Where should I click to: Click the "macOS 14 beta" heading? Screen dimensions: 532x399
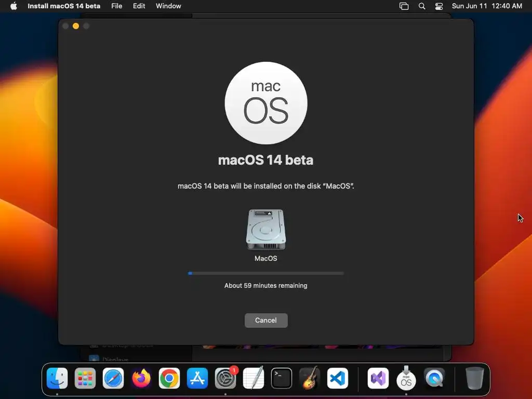(x=265, y=160)
